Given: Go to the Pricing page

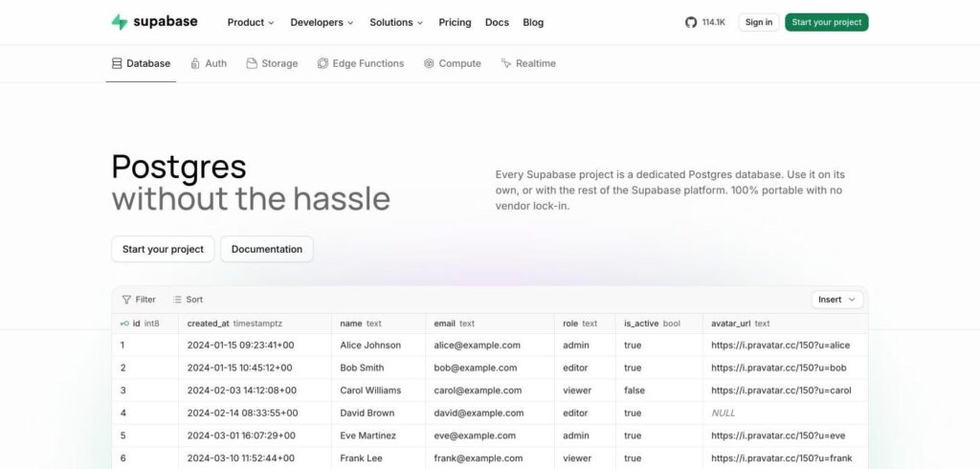Looking at the screenshot, I should coord(455,23).
